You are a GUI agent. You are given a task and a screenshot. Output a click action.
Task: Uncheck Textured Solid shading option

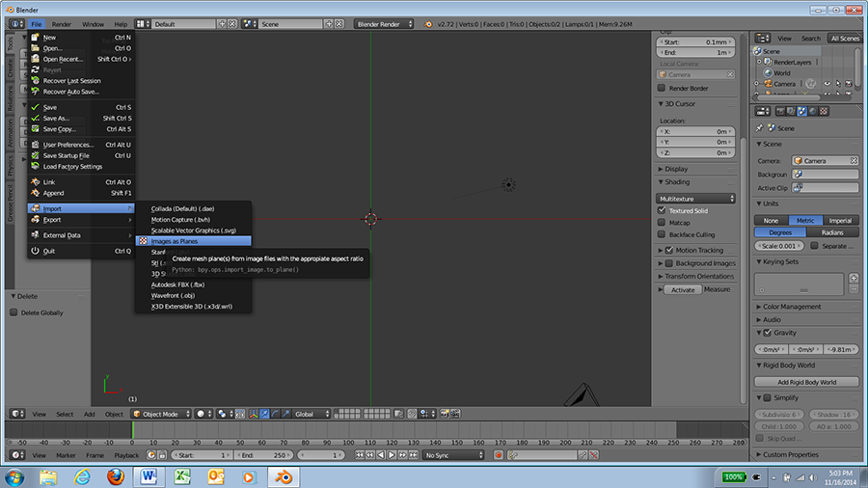tap(662, 210)
